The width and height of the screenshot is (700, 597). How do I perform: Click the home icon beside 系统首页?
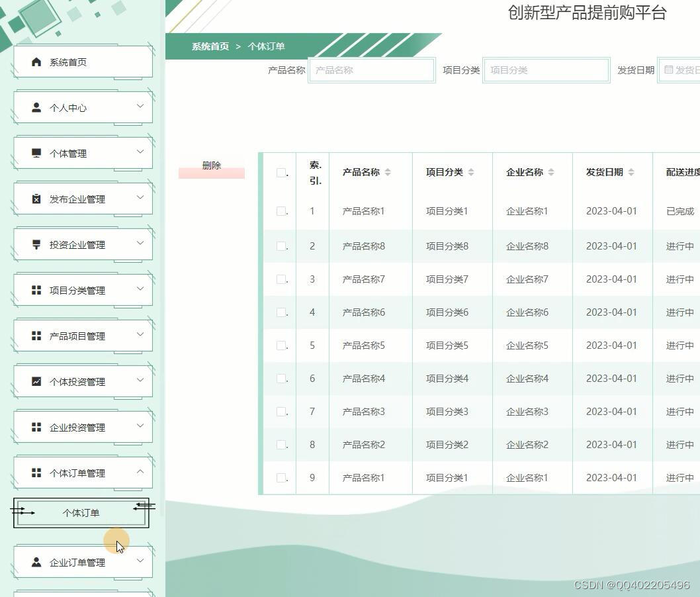tap(36, 62)
